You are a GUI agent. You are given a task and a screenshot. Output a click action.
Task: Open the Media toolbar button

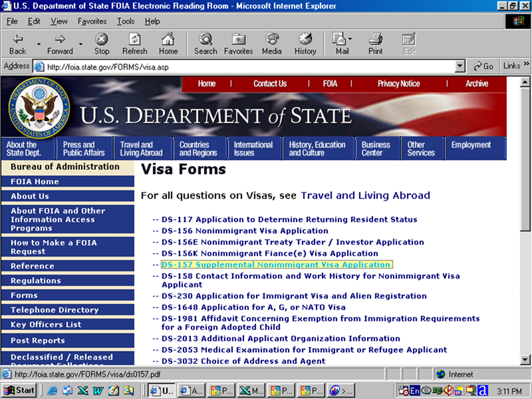coord(272,44)
